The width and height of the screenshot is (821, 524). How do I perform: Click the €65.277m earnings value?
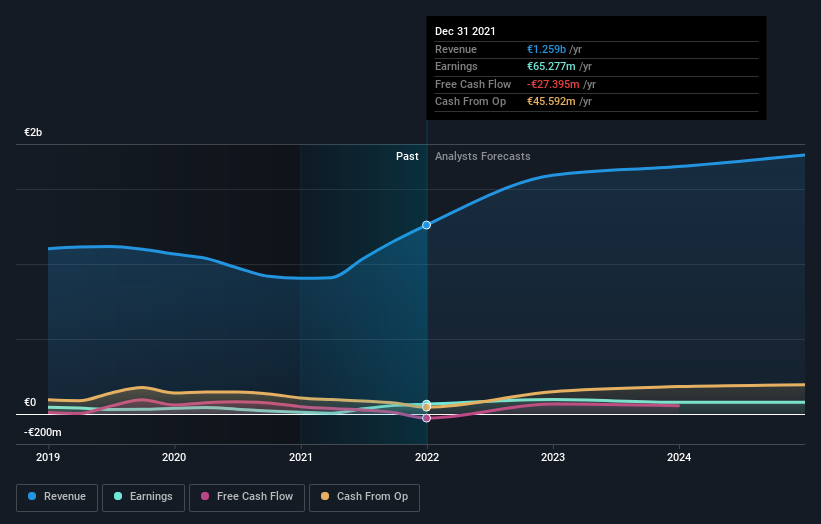pos(551,66)
